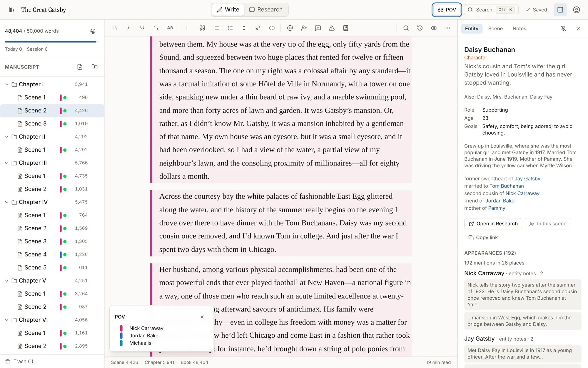Create a numbered list
The width and height of the screenshot is (588, 368).
[230, 28]
